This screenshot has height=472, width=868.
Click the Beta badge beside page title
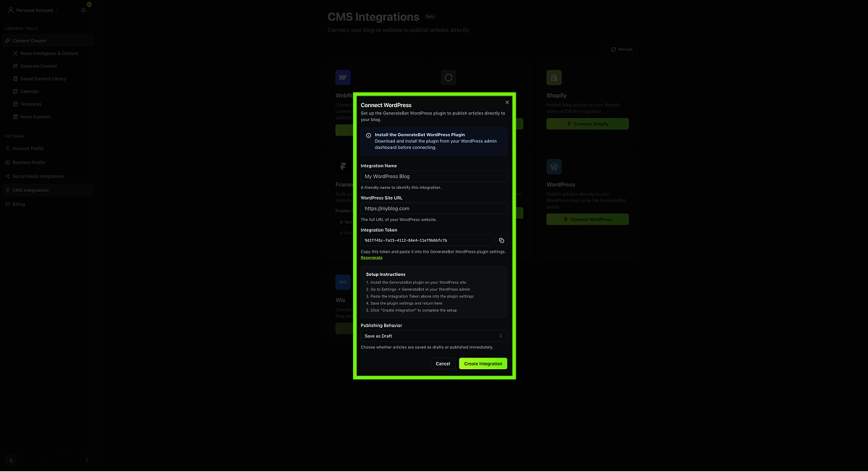click(x=430, y=16)
